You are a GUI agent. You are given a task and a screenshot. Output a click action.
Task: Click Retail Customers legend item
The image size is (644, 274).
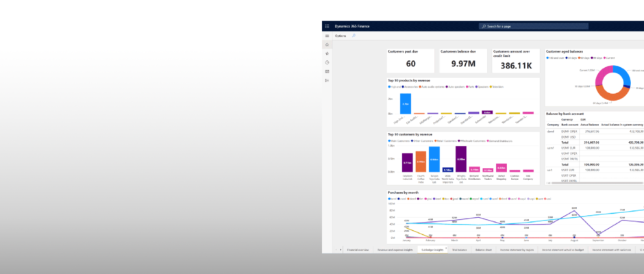pos(444,141)
